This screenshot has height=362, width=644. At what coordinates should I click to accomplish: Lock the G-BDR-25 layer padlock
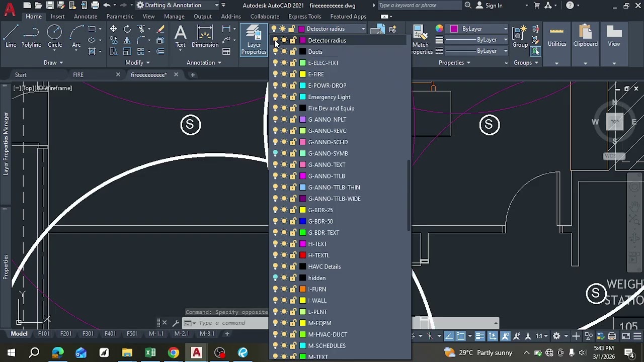tap(293, 210)
